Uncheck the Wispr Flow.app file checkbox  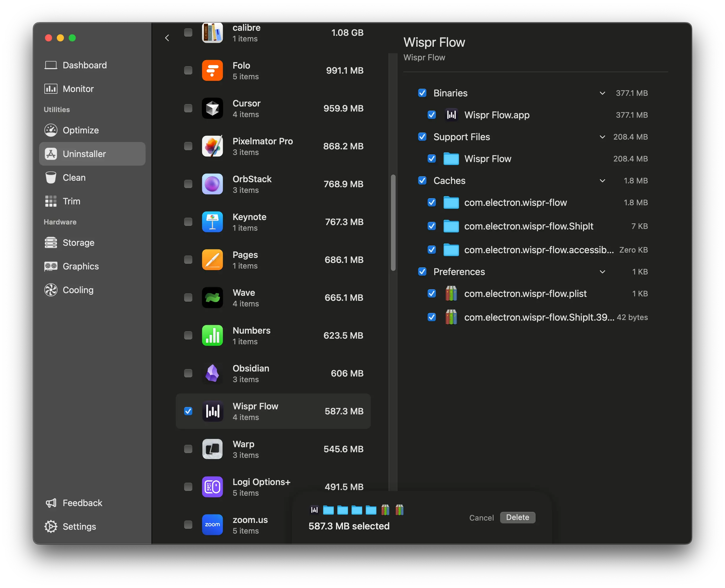432,115
